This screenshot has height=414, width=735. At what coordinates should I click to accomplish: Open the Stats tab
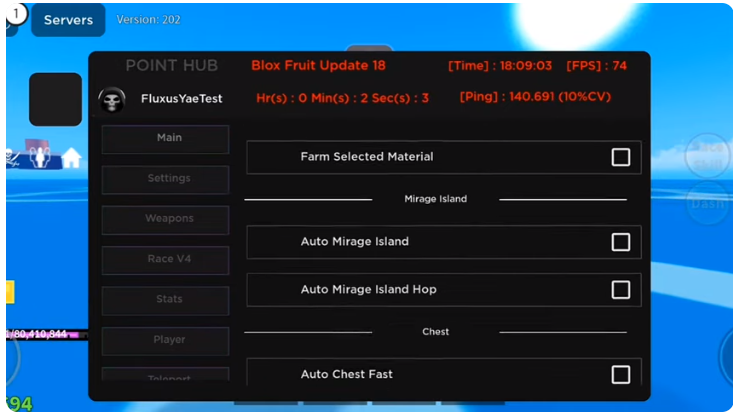click(x=165, y=301)
